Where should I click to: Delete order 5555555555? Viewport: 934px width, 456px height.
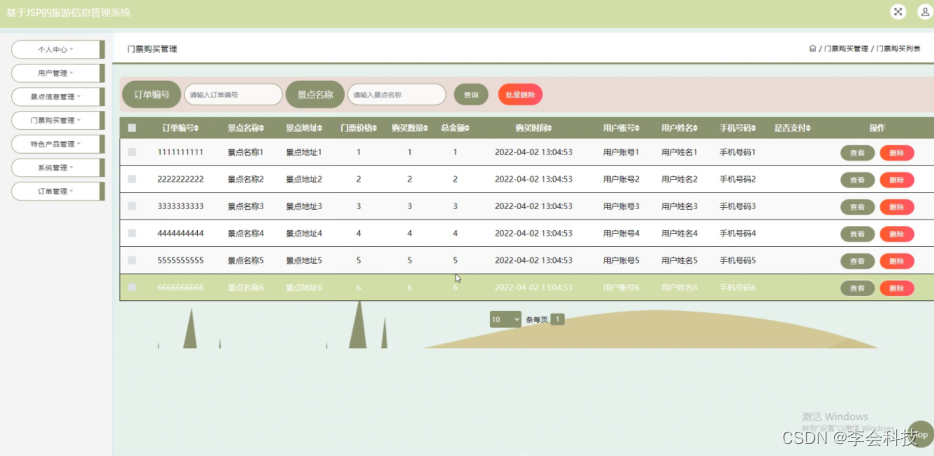(896, 261)
